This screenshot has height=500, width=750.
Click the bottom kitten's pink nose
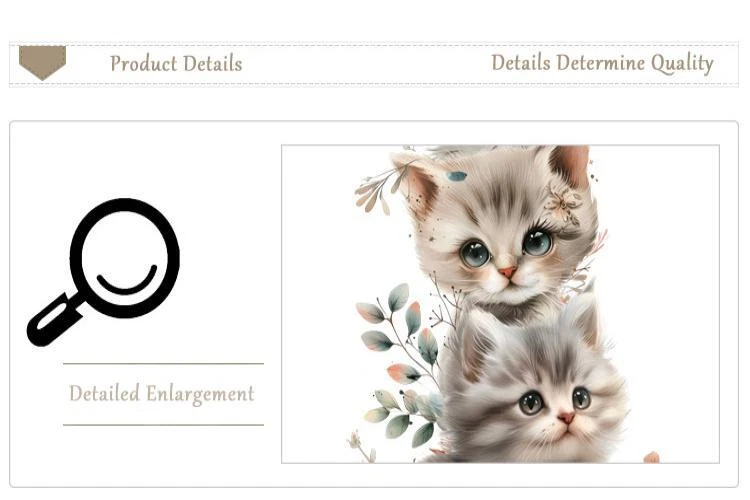pyautogui.click(x=566, y=418)
